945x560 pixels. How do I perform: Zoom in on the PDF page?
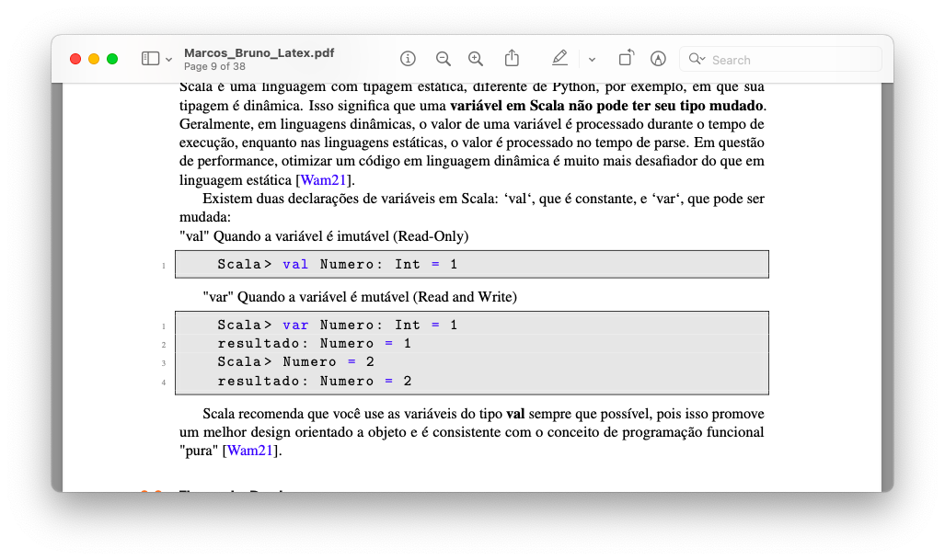coord(476,59)
